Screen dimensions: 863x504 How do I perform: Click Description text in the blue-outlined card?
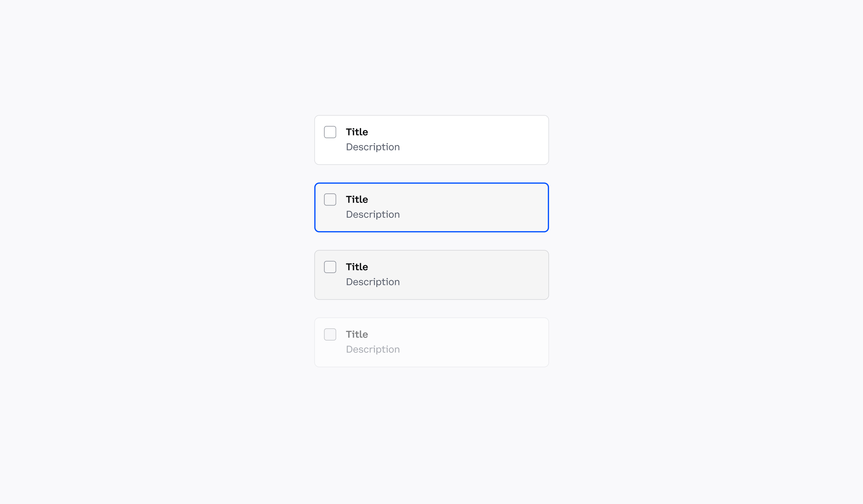[373, 215]
